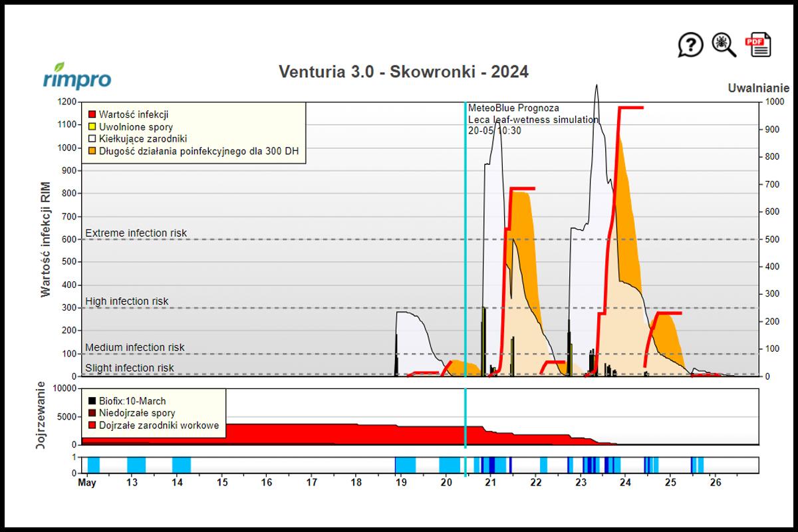Click the bug magnifier inspection icon
The image size is (798, 532).
724,45
